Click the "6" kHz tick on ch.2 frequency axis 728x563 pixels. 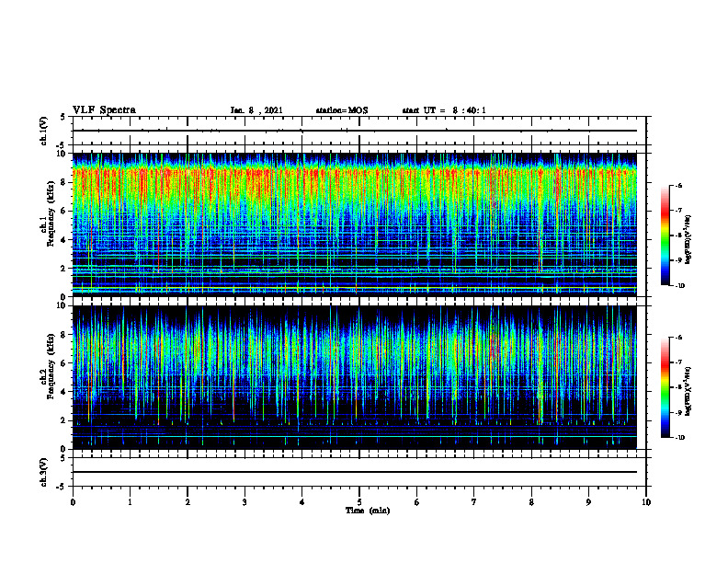click(64, 363)
